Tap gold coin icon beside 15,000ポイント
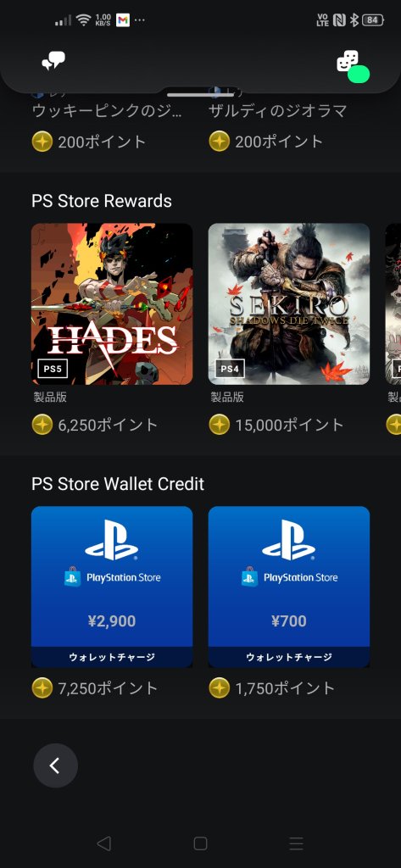 tap(220, 426)
